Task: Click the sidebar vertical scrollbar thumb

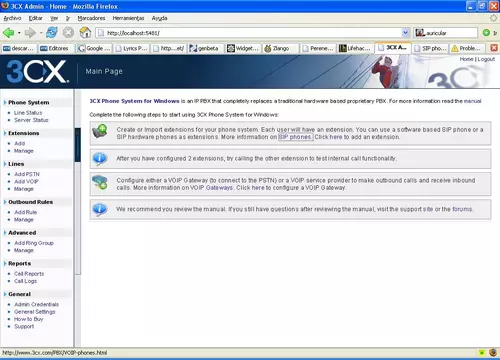Action: 78,145
